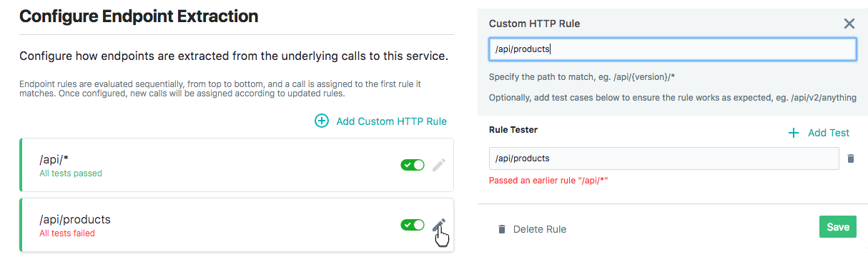Viewport: 868px width, 257px height.
Task: Click the 'All tests failed' status text
Action: (67, 233)
